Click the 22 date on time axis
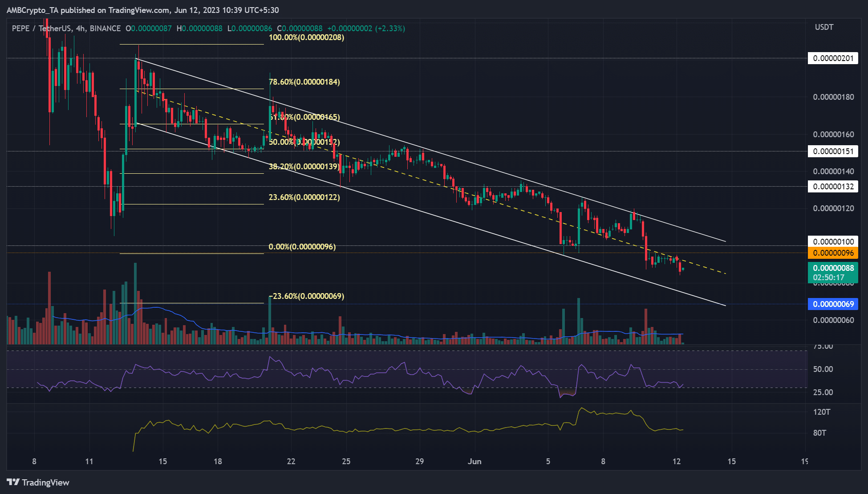The image size is (868, 494). pos(291,461)
